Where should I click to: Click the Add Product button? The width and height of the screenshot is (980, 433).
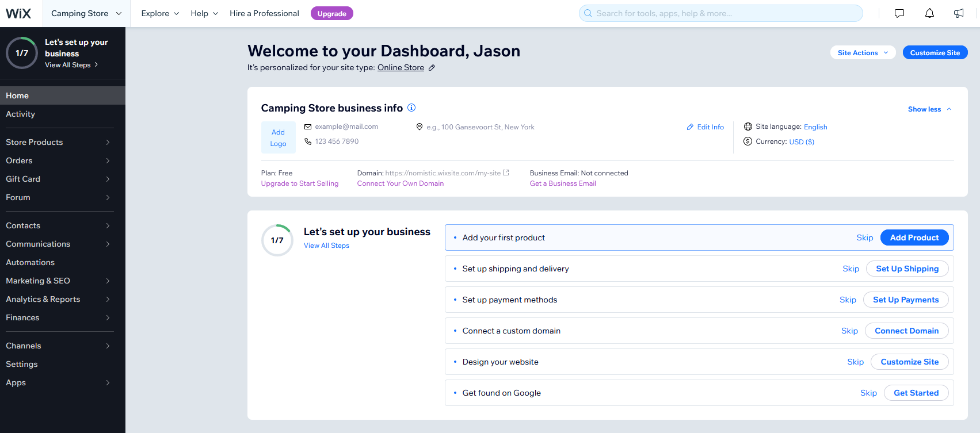tap(914, 237)
